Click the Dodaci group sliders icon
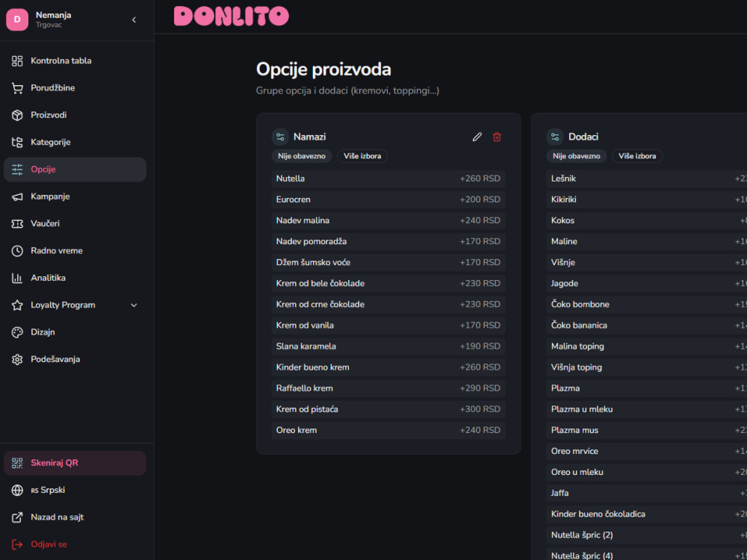The height and width of the screenshot is (560, 747). (555, 137)
